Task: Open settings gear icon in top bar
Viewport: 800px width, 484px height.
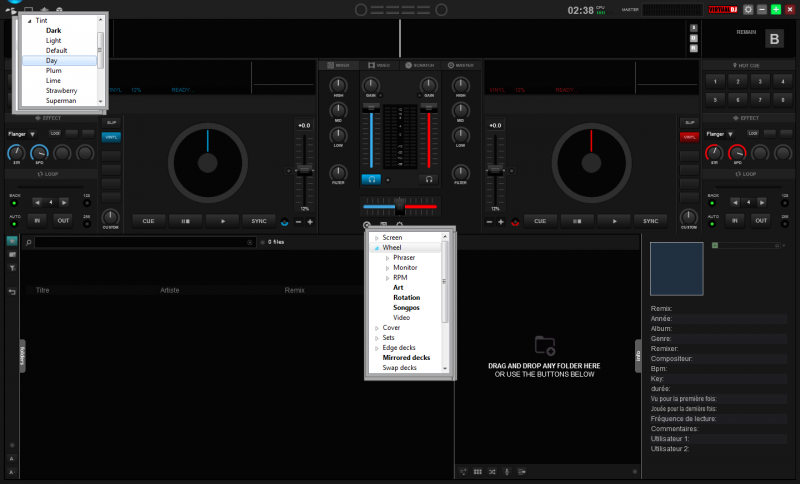Action: click(x=747, y=9)
